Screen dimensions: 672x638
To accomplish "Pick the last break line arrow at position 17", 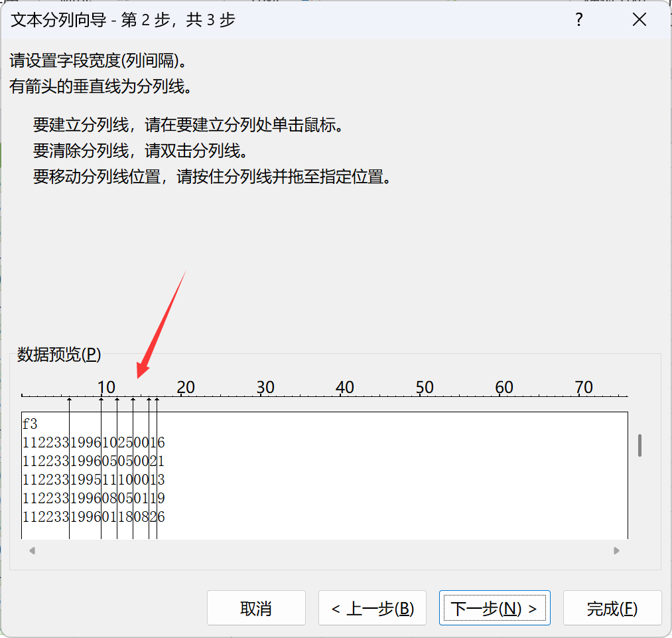I will pos(157,399).
